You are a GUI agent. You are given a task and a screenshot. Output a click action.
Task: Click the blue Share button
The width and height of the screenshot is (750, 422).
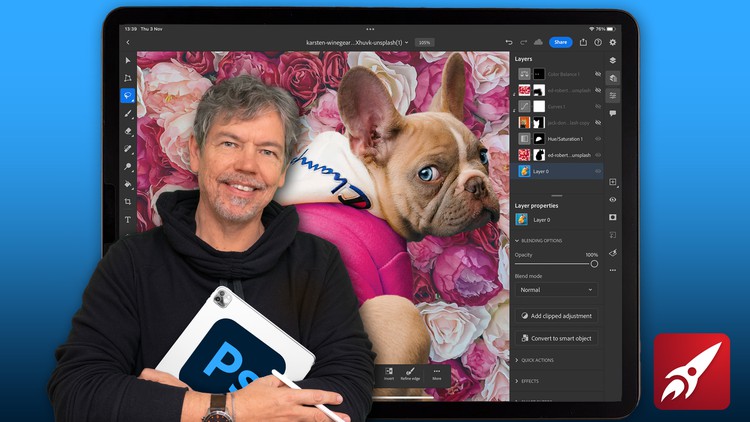561,42
